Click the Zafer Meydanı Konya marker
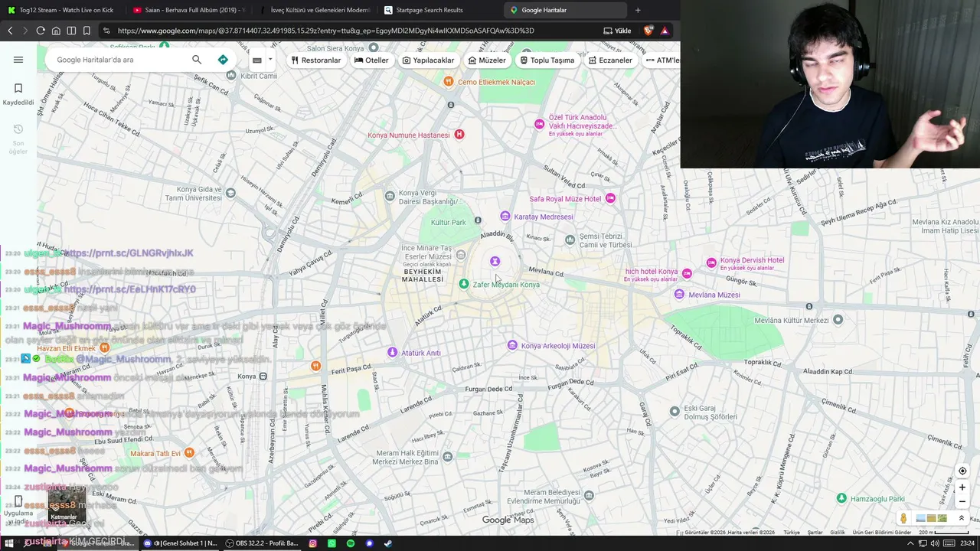The image size is (980, 551). (463, 284)
